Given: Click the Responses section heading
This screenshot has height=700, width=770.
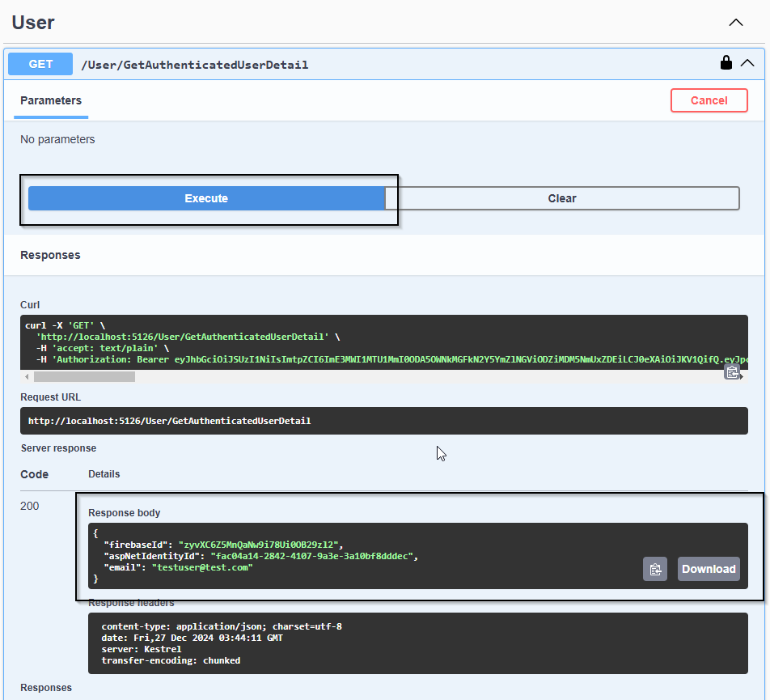Looking at the screenshot, I should coord(50,255).
